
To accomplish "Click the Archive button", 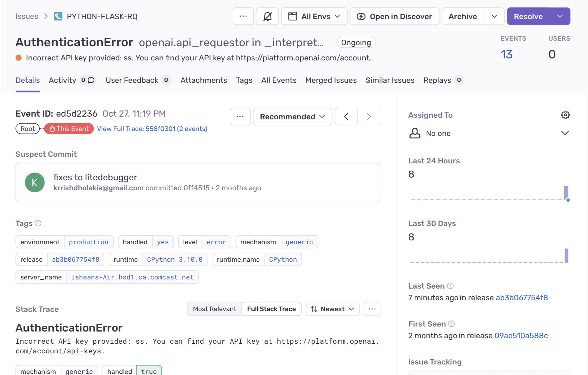I will (x=462, y=17).
